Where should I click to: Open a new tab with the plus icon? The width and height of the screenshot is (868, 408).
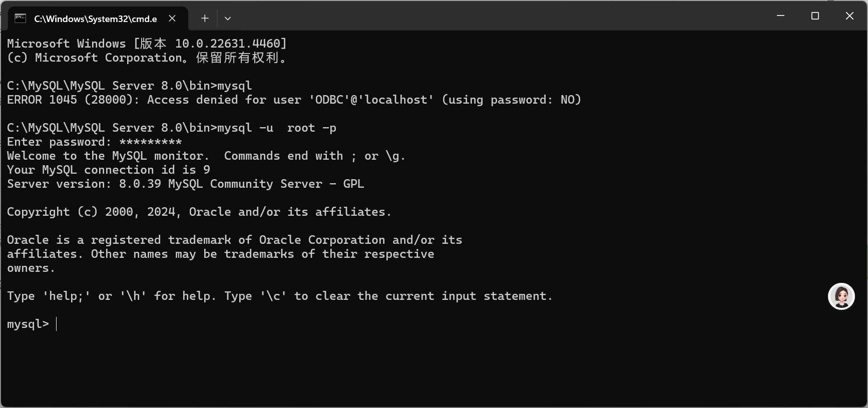pyautogui.click(x=205, y=19)
